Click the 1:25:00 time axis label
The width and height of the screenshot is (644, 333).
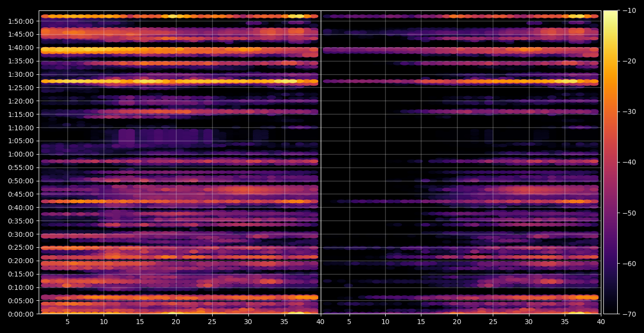(x=20, y=88)
